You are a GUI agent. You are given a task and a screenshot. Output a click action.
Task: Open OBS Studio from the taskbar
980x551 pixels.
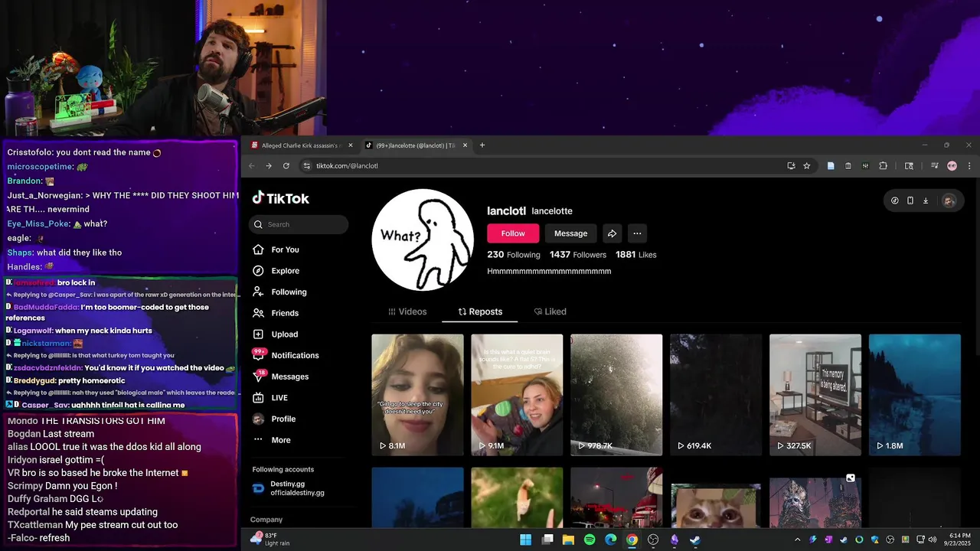pyautogui.click(x=653, y=540)
